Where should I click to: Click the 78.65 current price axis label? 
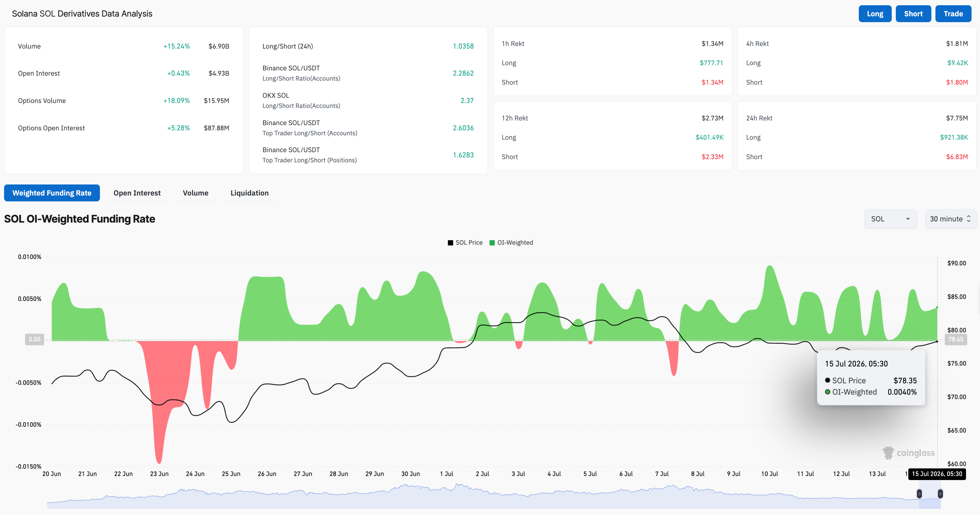click(x=955, y=340)
